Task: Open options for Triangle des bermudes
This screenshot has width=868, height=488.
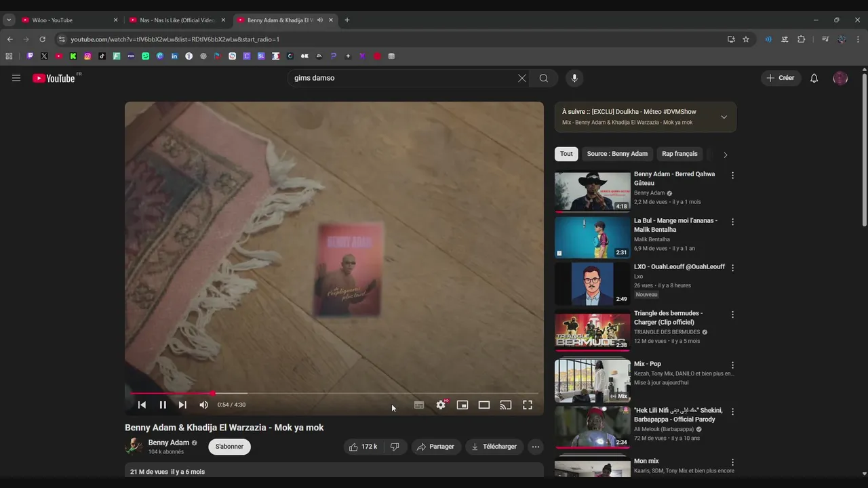Action: coord(732,314)
